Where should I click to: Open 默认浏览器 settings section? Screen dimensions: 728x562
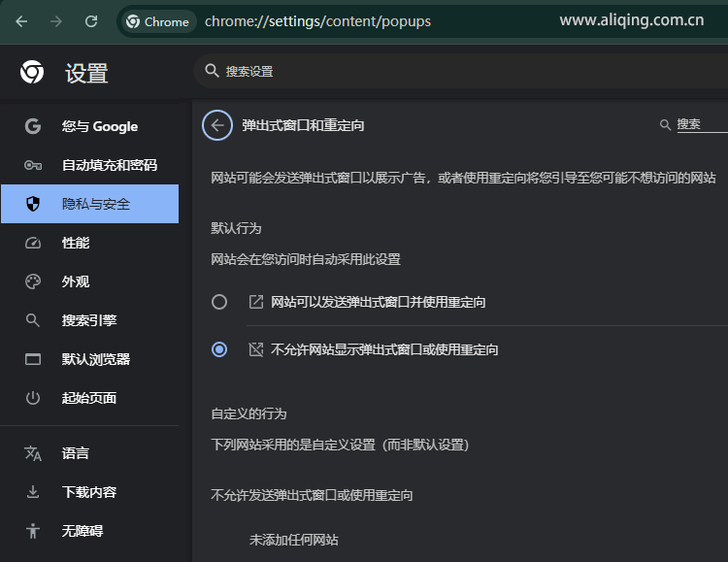[x=90, y=359]
